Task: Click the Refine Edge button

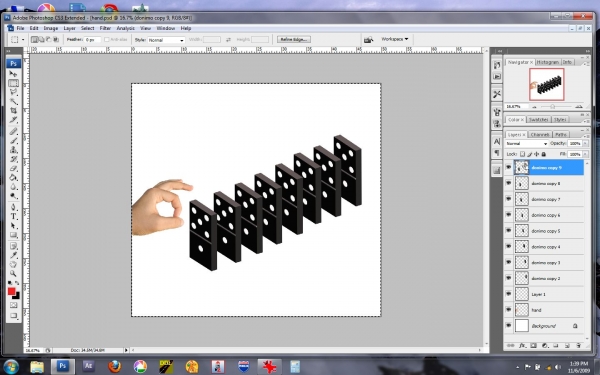Action: pos(294,39)
